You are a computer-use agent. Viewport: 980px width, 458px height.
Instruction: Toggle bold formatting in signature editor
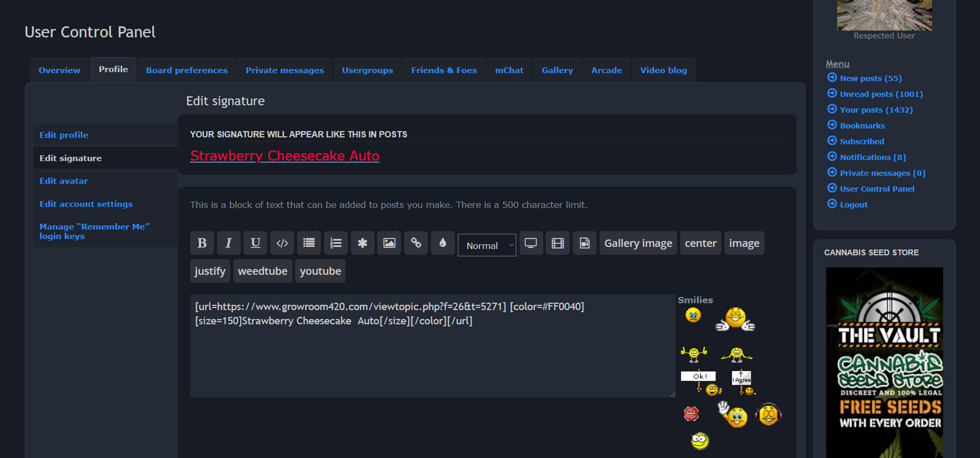[x=202, y=243]
